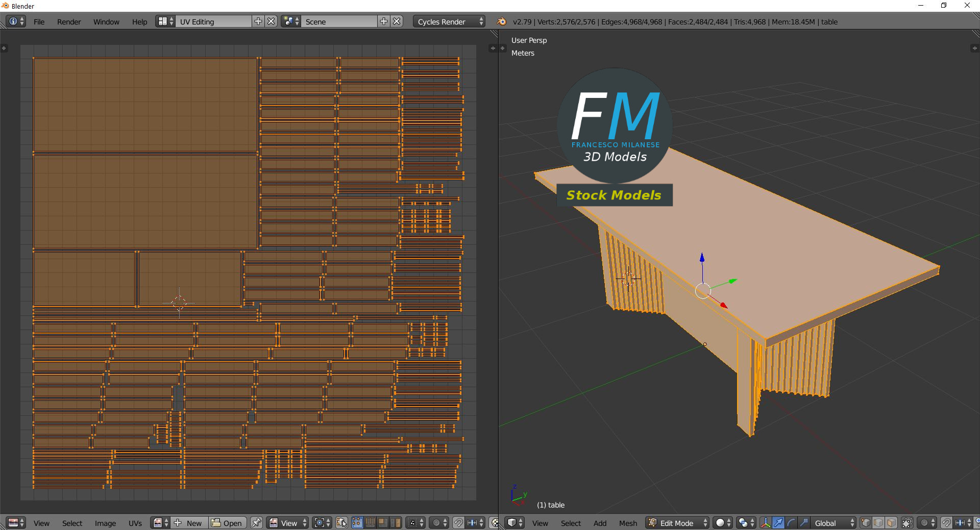Toggle the translate manipulator
980x530 pixels.
coord(778,523)
